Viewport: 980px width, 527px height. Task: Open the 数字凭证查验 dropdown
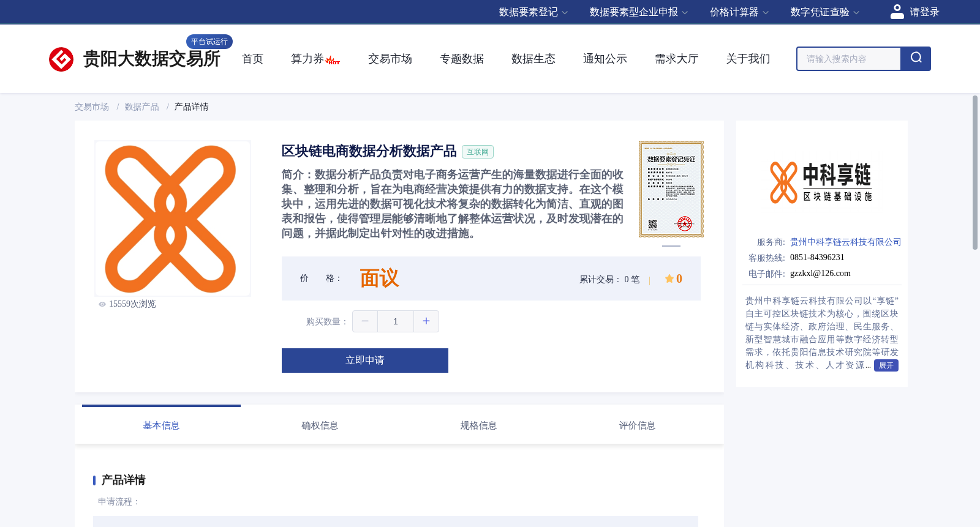[824, 12]
